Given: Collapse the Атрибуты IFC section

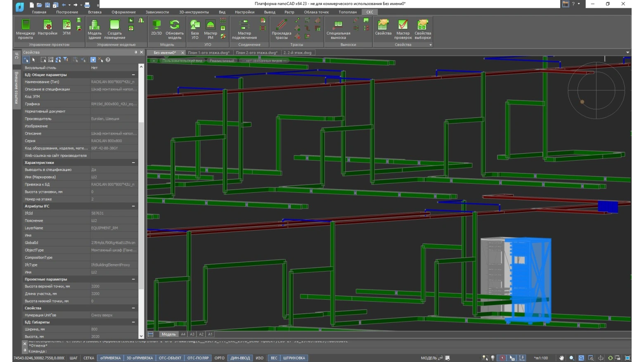Looking at the screenshot, I should point(133,206).
